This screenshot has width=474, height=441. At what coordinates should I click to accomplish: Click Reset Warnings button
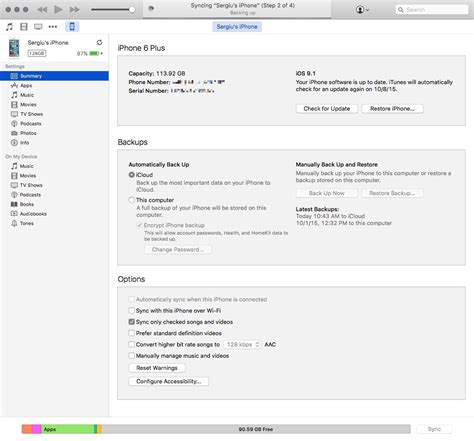157,368
